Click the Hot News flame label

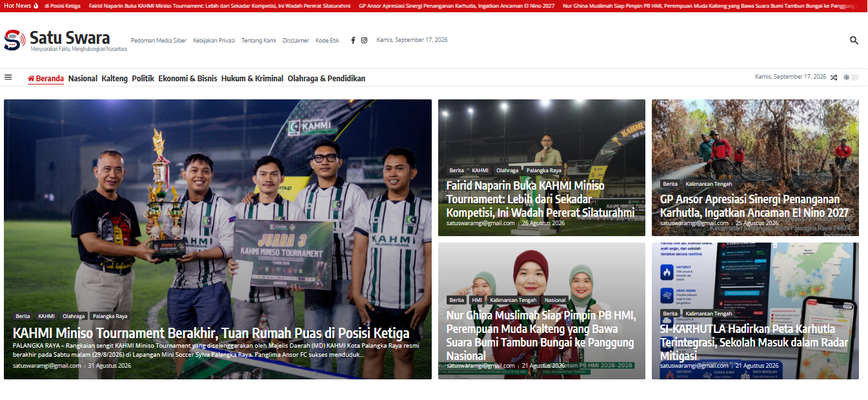(21, 6)
